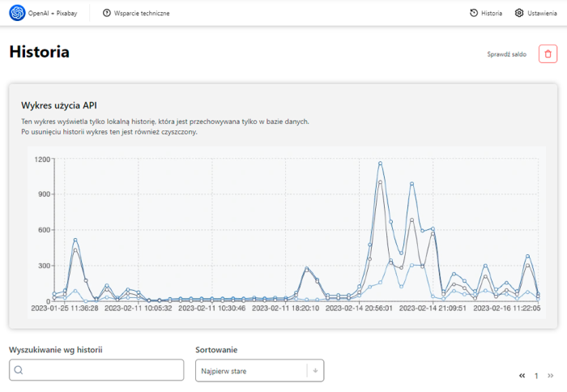Click the Sprawdź saldo button
This screenshot has height=392, width=567.
506,54
